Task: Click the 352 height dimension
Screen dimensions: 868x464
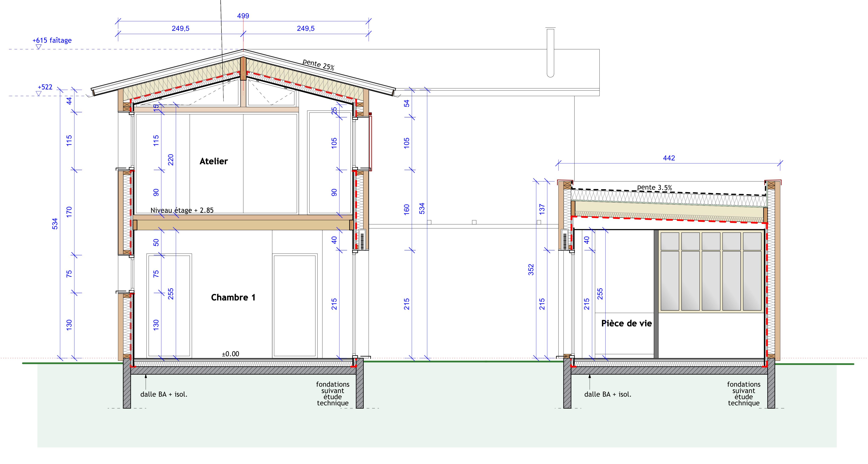Action: click(x=531, y=269)
